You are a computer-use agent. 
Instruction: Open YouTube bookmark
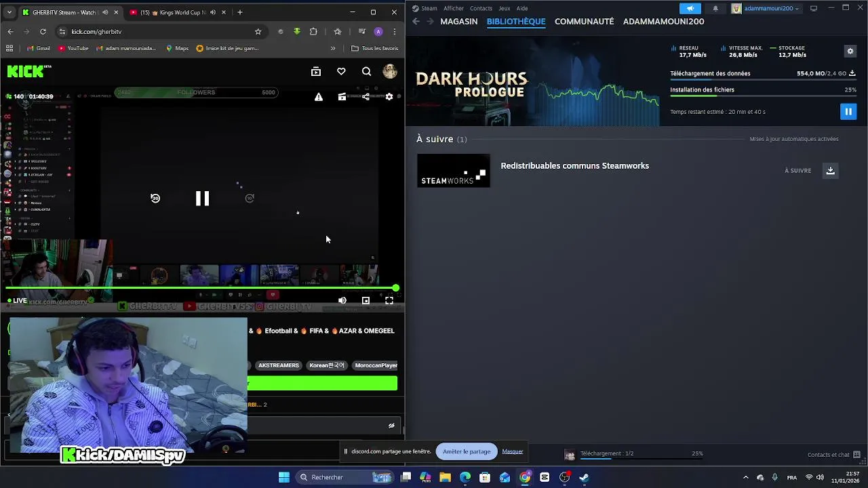click(x=73, y=48)
